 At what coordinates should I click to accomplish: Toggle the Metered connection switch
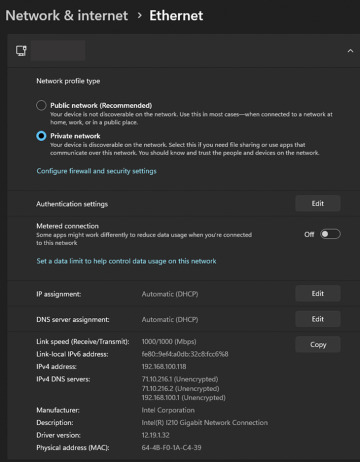(330, 234)
